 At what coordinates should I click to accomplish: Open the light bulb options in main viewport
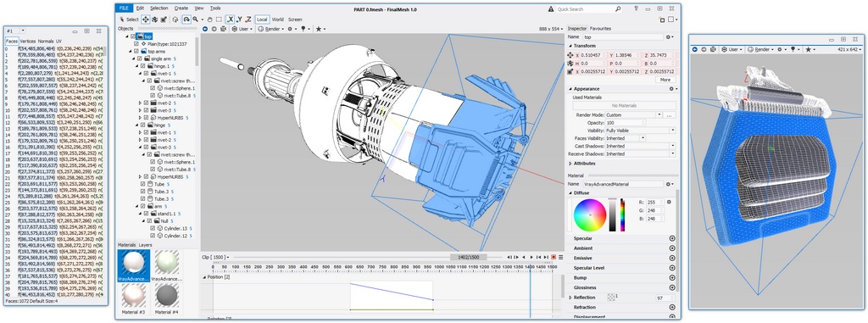pyautogui.click(x=304, y=29)
